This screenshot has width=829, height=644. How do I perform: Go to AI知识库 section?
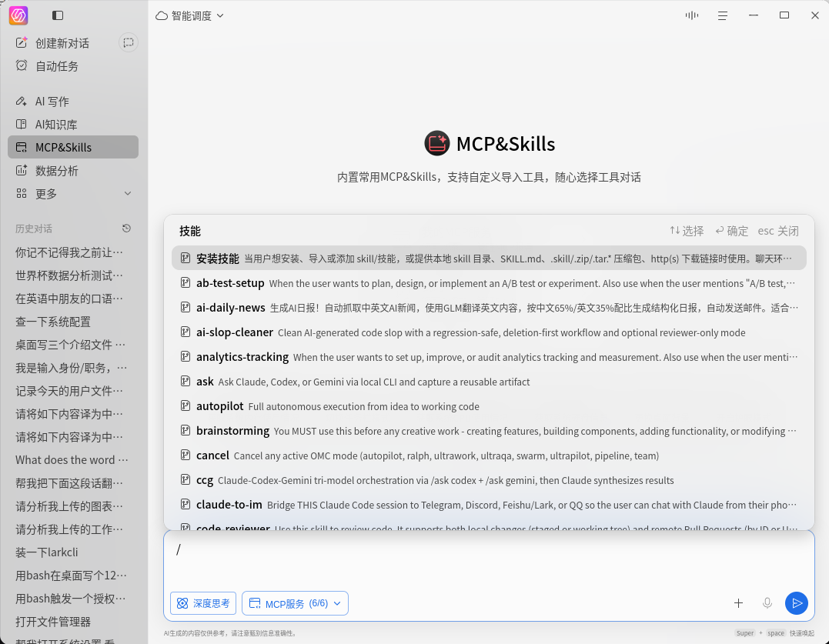[x=73, y=124]
